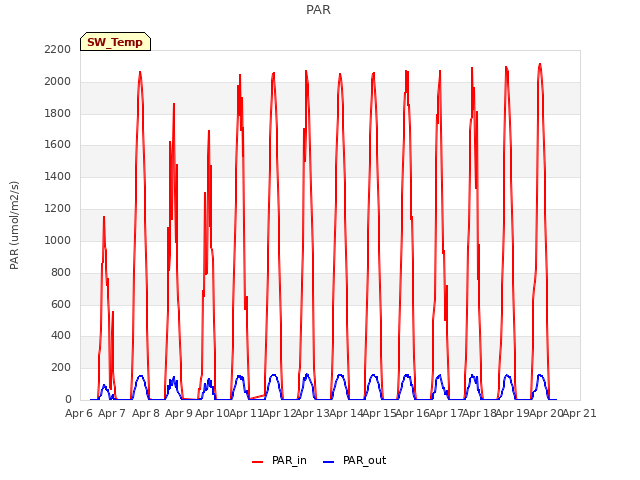
Task: Click the blue PAR_out peak on Apr 20
Action: point(540,375)
